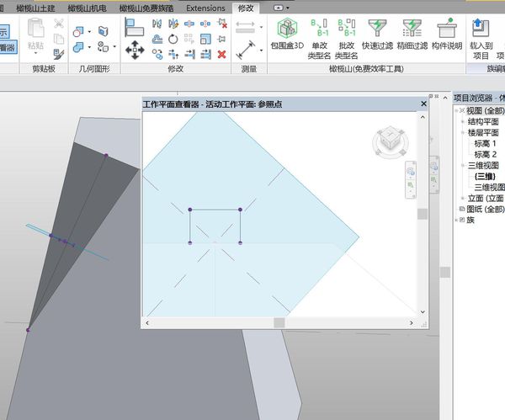Open the 粘贴 paste dropdown arrow
505x420 pixels.
[x=35, y=53]
